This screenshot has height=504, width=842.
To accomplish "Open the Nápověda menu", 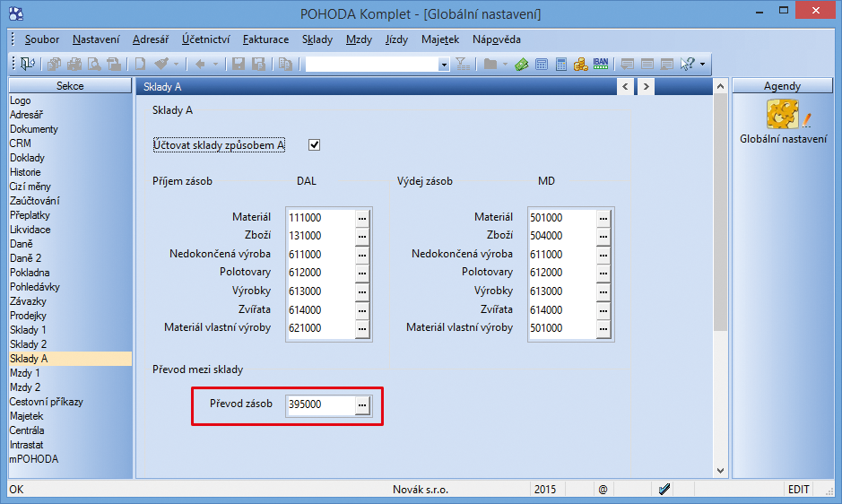I will point(497,39).
